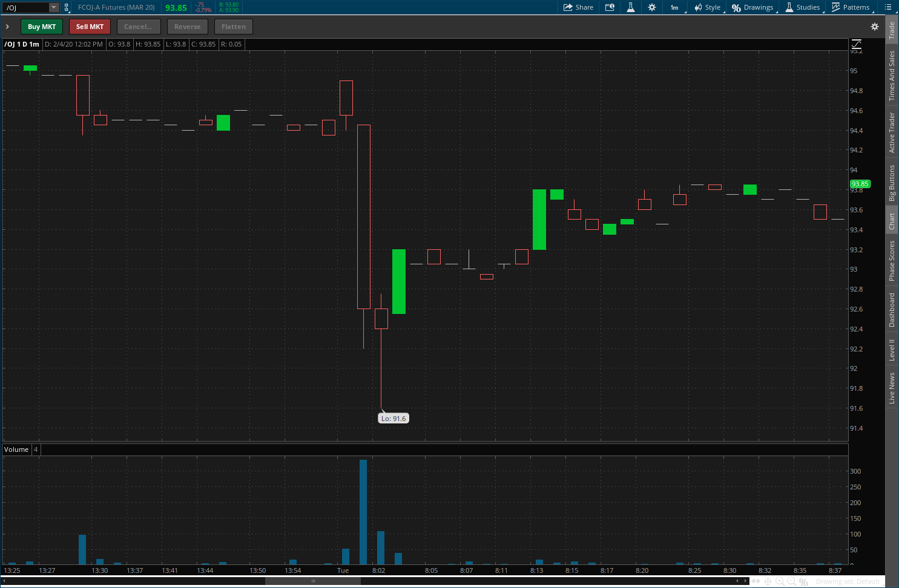
Task: Open chart settings gear in top toolbar
Action: click(x=652, y=7)
